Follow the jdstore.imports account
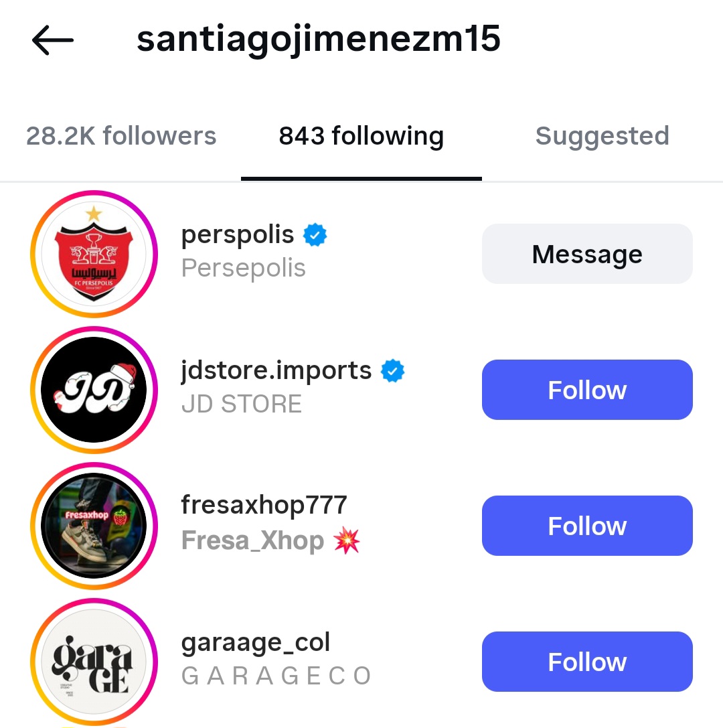The height and width of the screenshot is (728, 723). coord(587,390)
